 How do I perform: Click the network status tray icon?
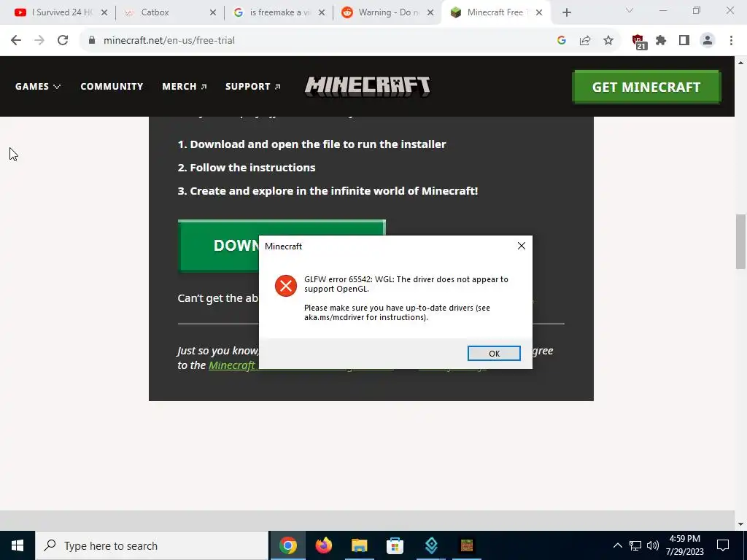[x=635, y=545]
